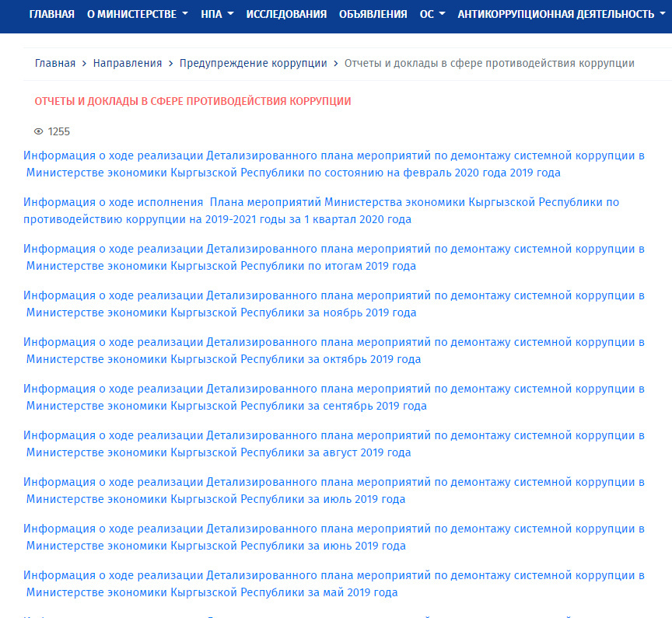Open the октябрь 2019 report link
This screenshot has height=618, width=672.
334,351
